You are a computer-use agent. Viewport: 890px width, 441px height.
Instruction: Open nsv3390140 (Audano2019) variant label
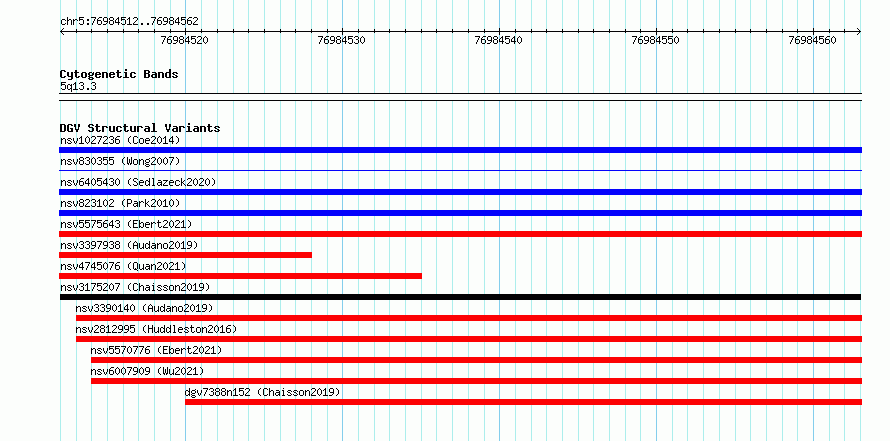(x=144, y=308)
